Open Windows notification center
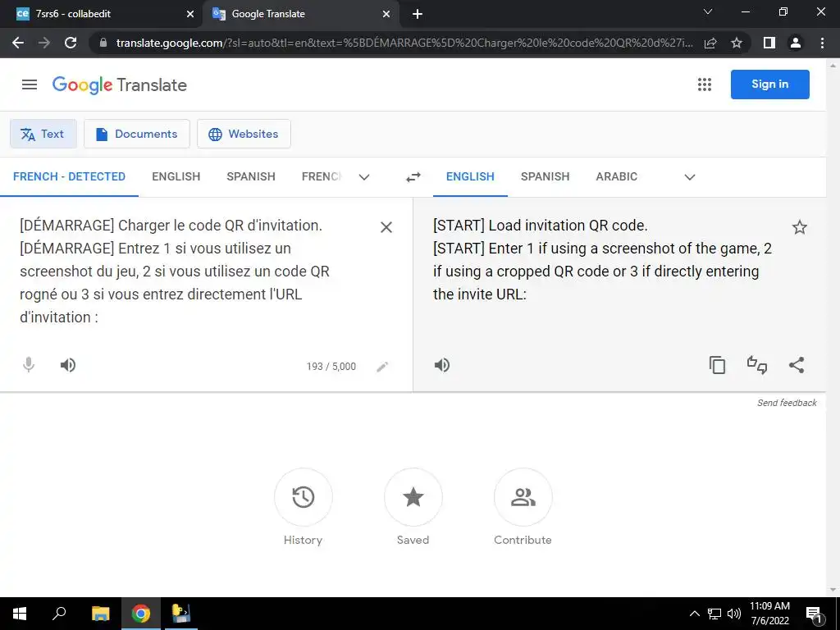Image resolution: width=840 pixels, height=630 pixels. point(814,614)
